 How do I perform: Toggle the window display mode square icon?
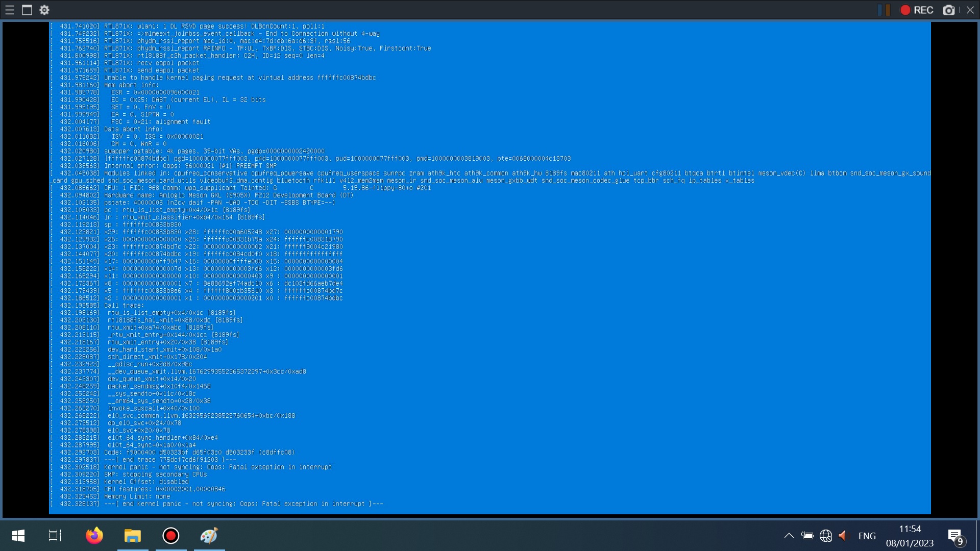(x=27, y=10)
